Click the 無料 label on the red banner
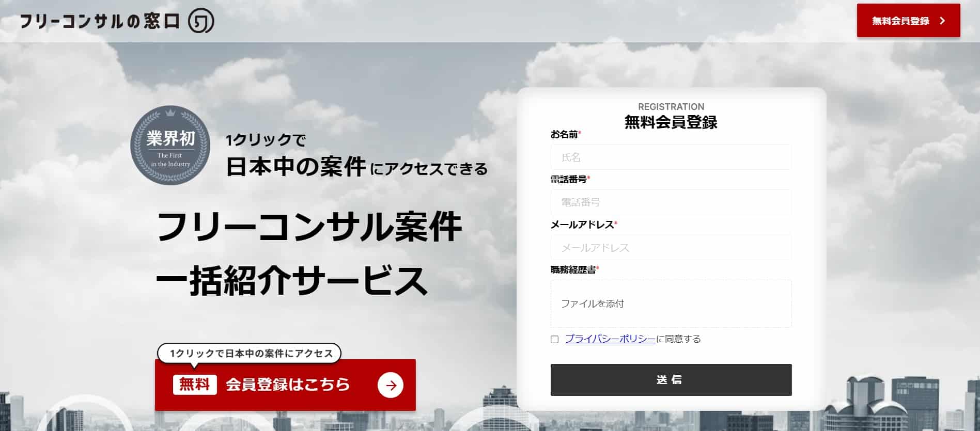Screen dimensions: 980x431 click(194, 385)
